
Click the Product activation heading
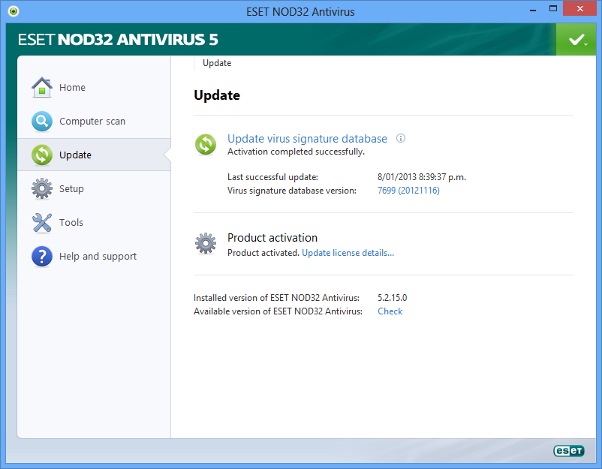pos(272,238)
